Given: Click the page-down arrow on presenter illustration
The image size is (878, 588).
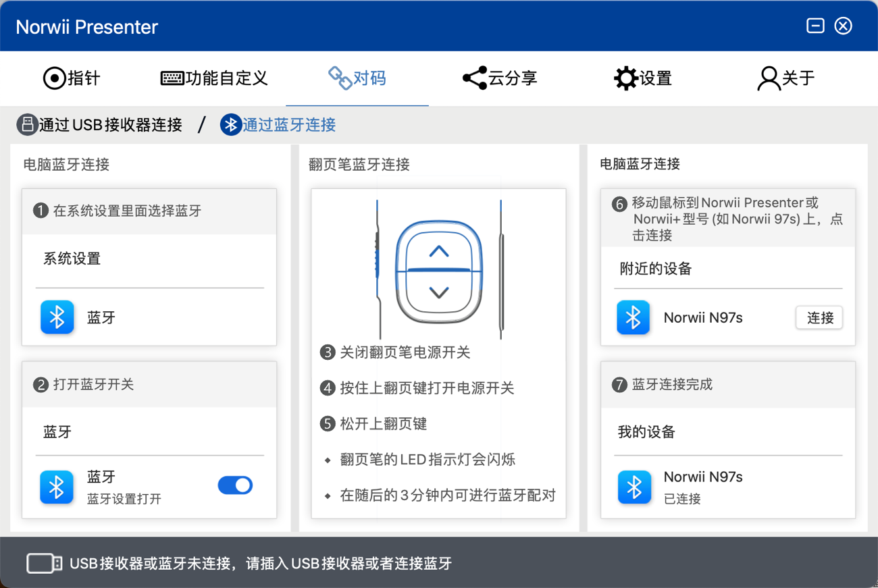Looking at the screenshot, I should click(439, 292).
